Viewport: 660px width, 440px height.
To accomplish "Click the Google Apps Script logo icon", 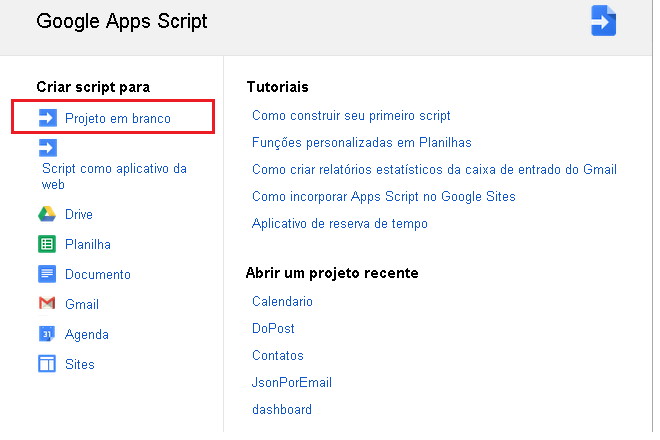I will [x=603, y=21].
